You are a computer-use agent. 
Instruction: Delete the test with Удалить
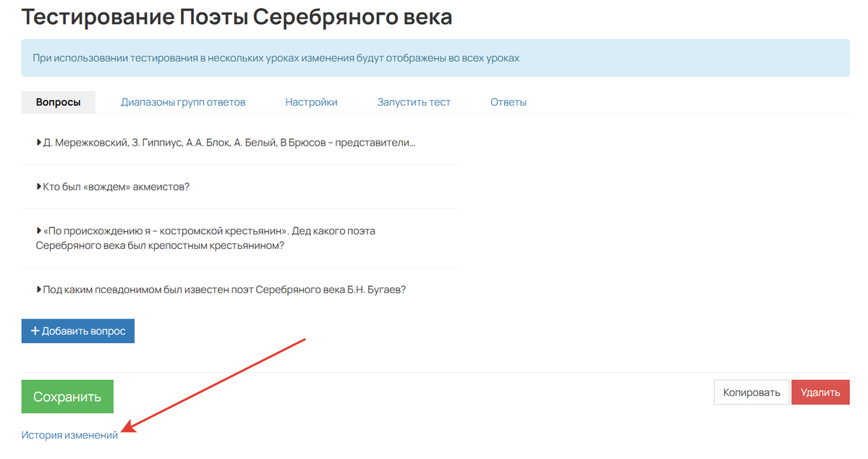coord(820,392)
